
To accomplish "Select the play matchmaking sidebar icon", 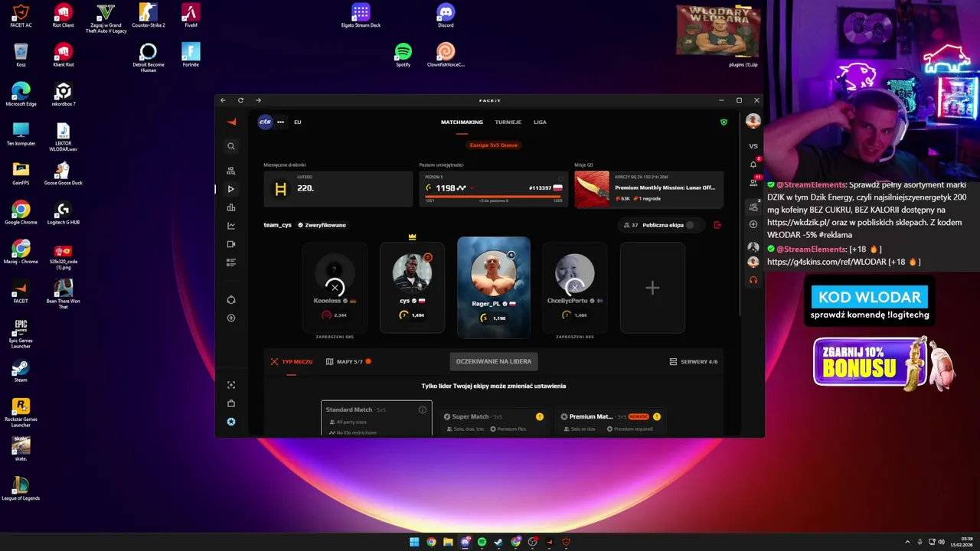I will (x=231, y=189).
